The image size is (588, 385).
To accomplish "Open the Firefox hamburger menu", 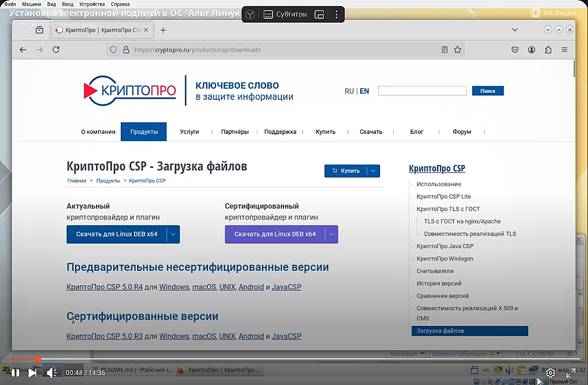I will (564, 50).
